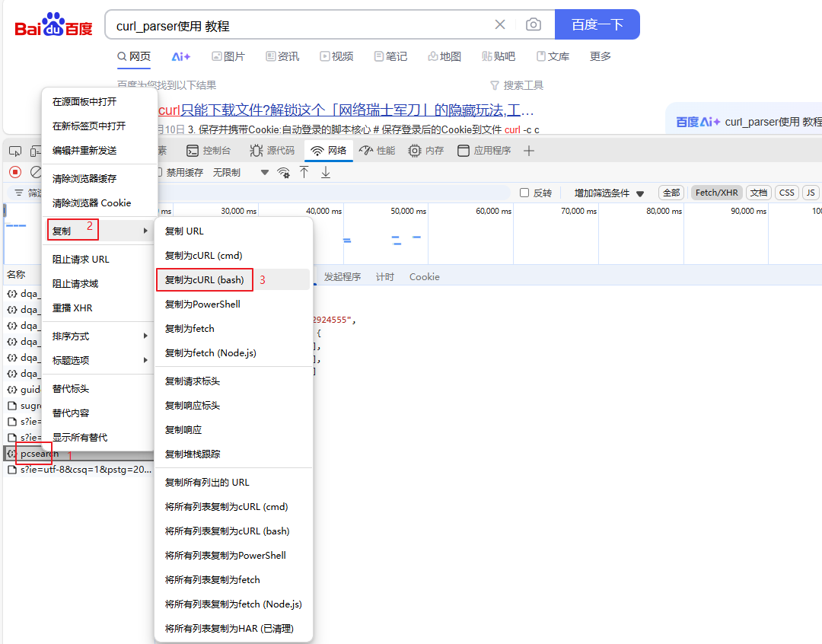Screen dimensions: 822x644
Task: Click the export HAR download arrow icon
Action: pos(326,172)
